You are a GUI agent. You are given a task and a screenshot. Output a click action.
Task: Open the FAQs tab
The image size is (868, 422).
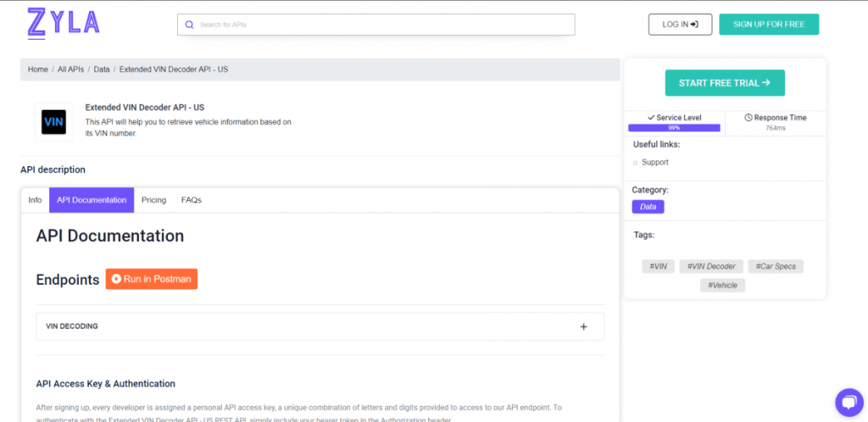(x=192, y=200)
